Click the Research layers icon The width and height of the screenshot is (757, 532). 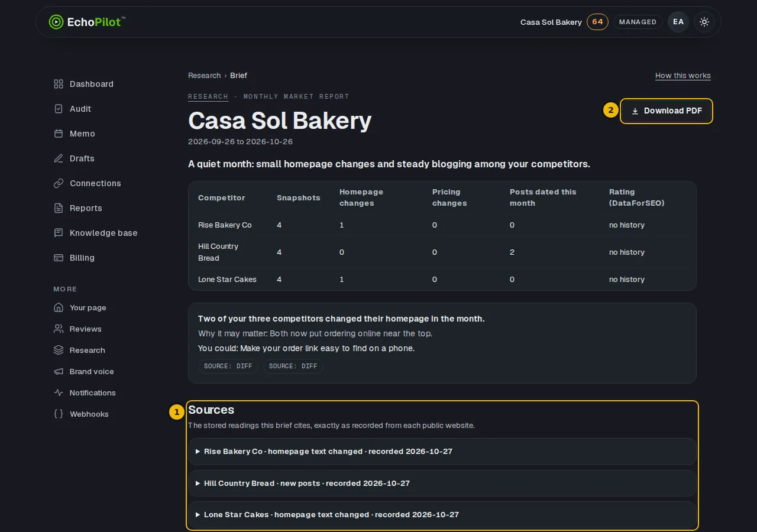point(59,350)
